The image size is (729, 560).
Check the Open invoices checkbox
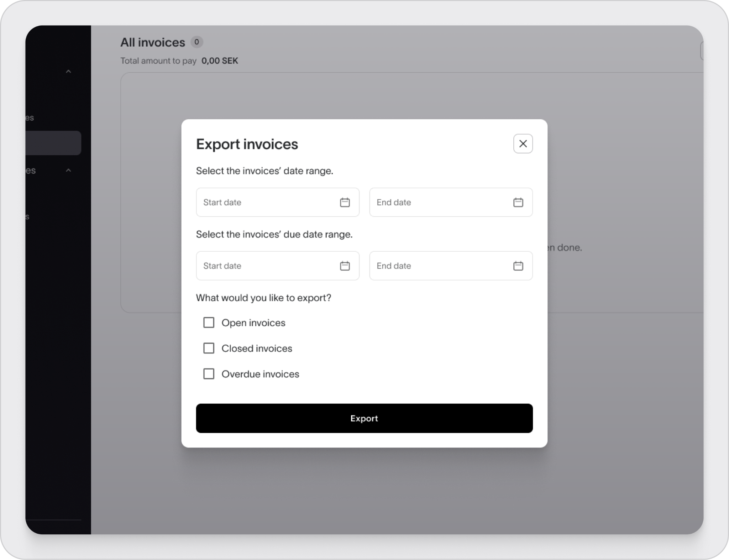point(209,323)
